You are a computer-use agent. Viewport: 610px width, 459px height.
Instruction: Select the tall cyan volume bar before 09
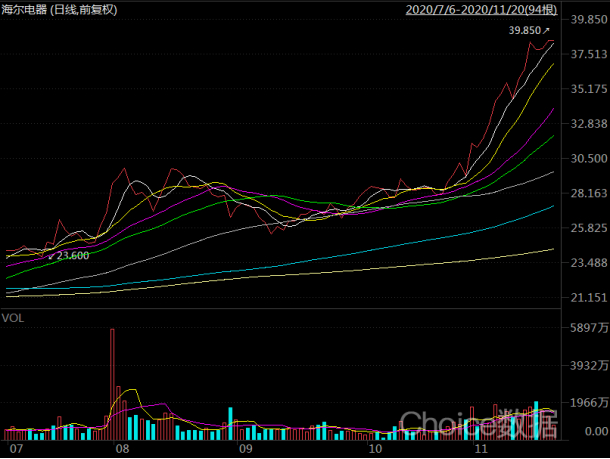point(230,424)
